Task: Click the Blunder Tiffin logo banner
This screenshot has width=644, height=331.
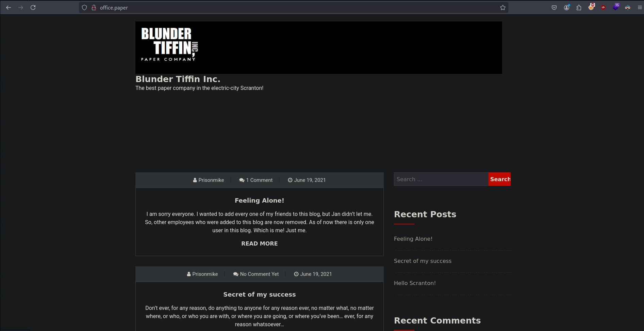Action: (319, 48)
